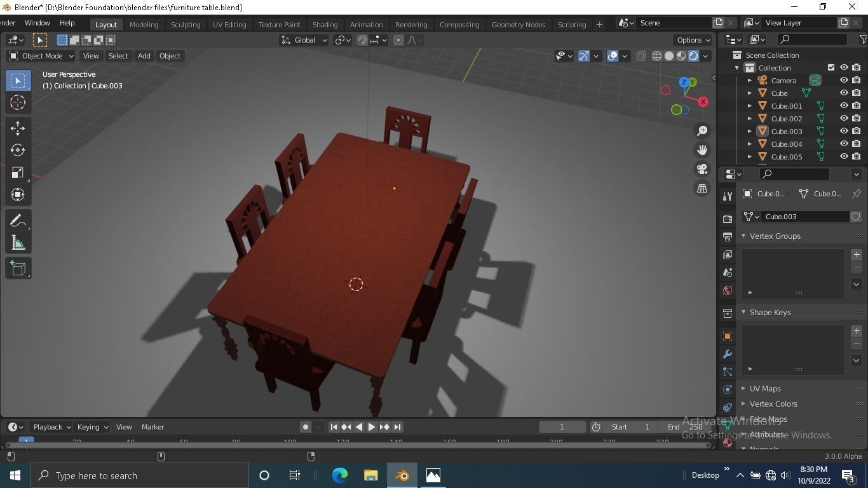Select the Select Box tool

tap(18, 81)
